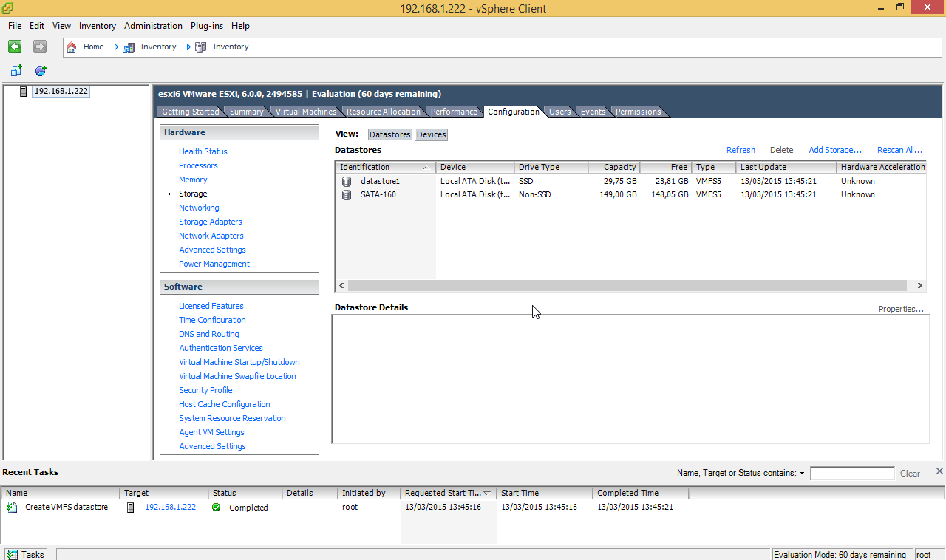Select the SATA-160 datastore row name
This screenshot has height=560, width=946.
point(377,194)
